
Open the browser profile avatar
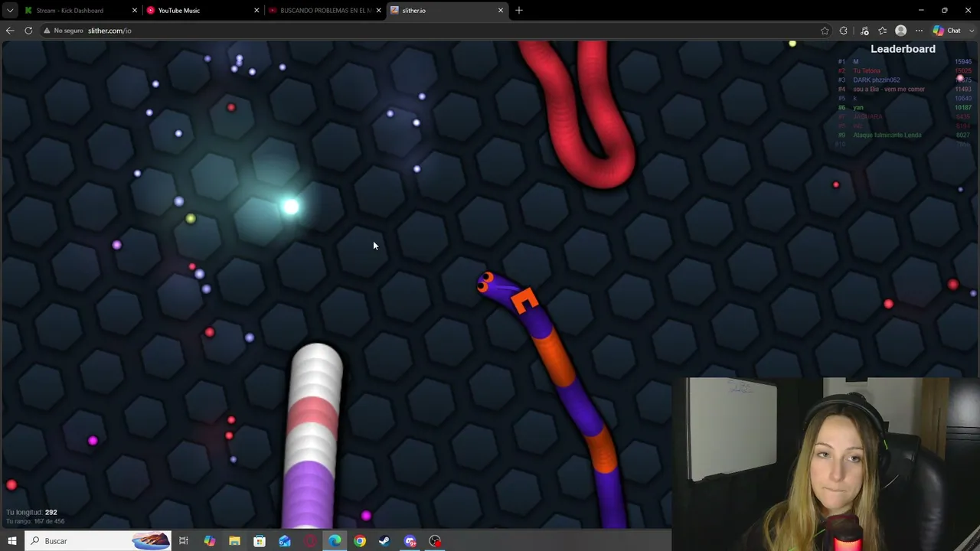click(901, 31)
